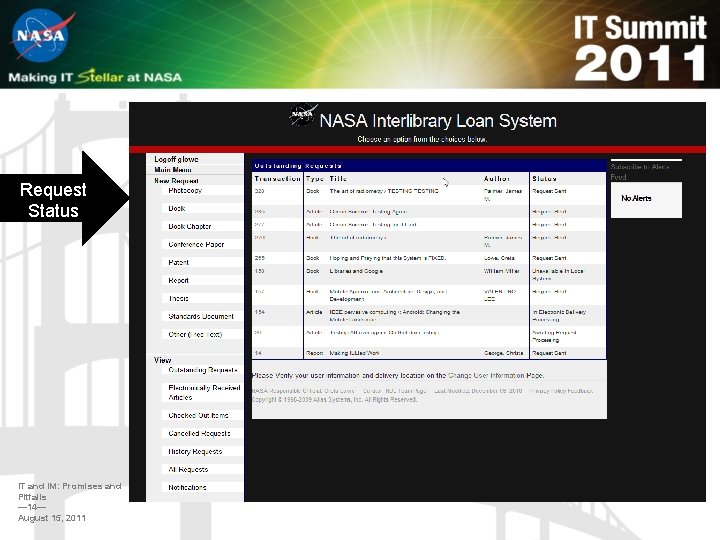Viewport: 720px width, 540px height.
Task: Open the Conference Paper request form
Action: tap(196, 244)
